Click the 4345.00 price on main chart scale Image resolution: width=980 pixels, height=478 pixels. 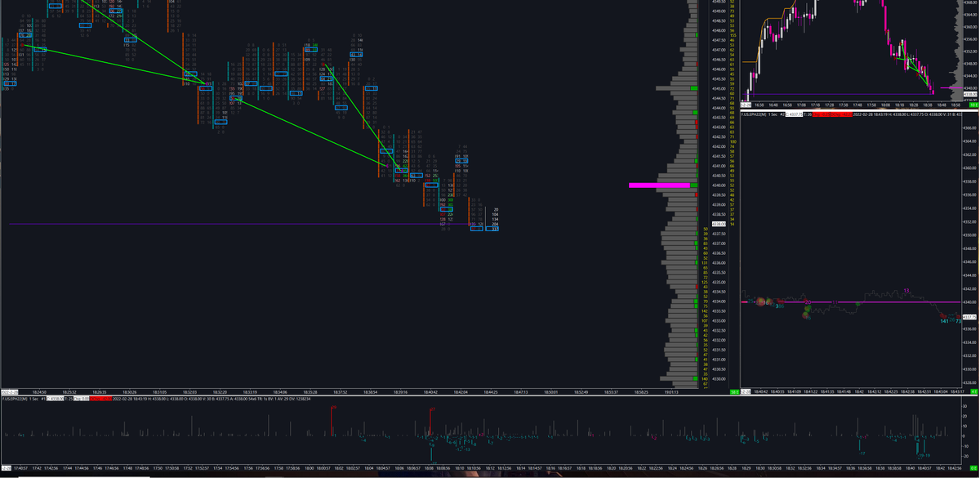719,88
